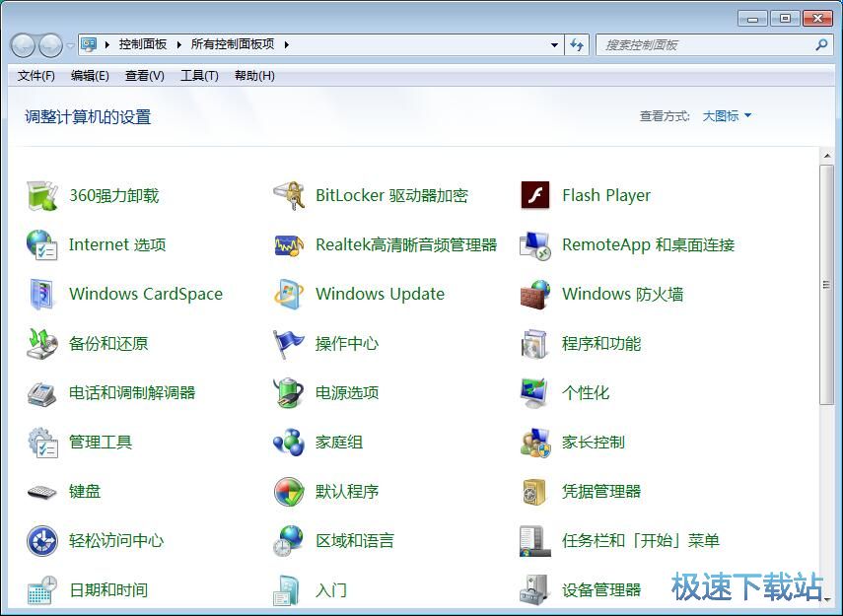Open the 区域和语言 globe icon
The height and width of the screenshot is (616, 843).
click(x=289, y=541)
